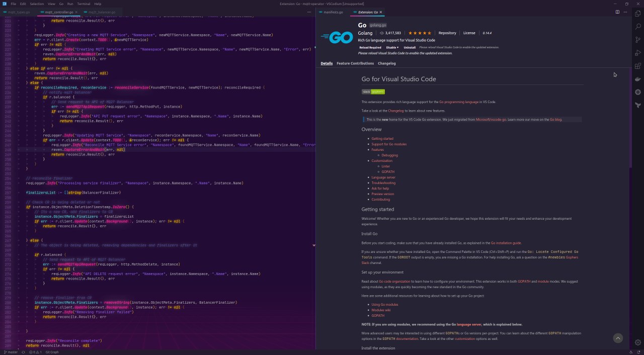Open the Contributing link in Overview
This screenshot has width=644, height=355.
[x=381, y=200]
